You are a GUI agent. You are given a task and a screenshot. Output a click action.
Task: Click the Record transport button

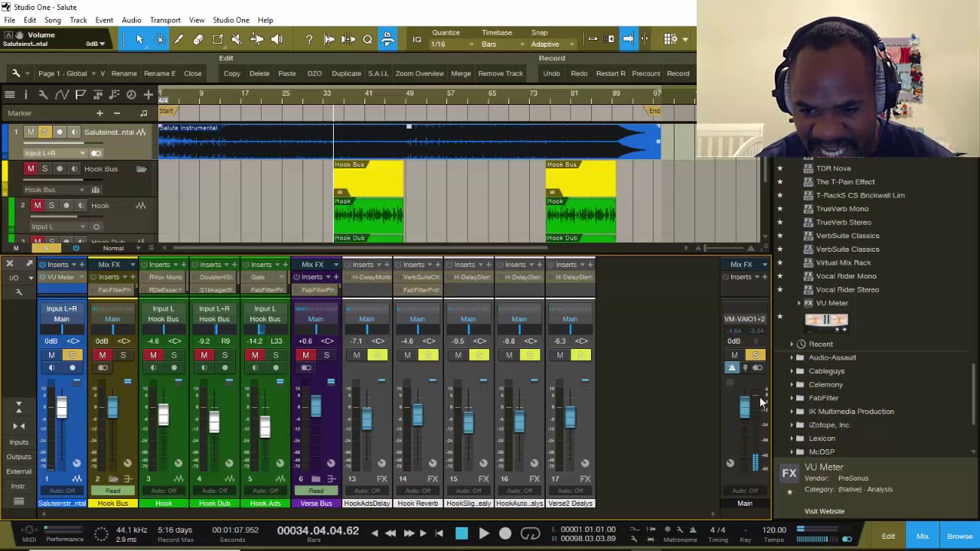[x=505, y=533]
